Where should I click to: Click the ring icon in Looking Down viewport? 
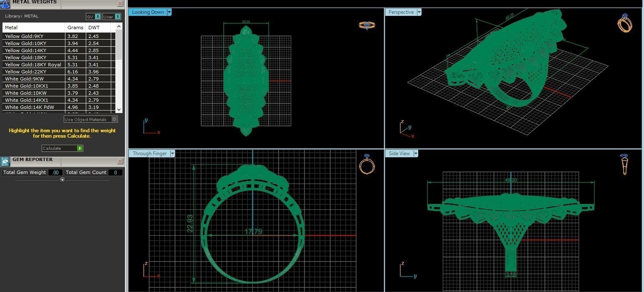point(367,25)
